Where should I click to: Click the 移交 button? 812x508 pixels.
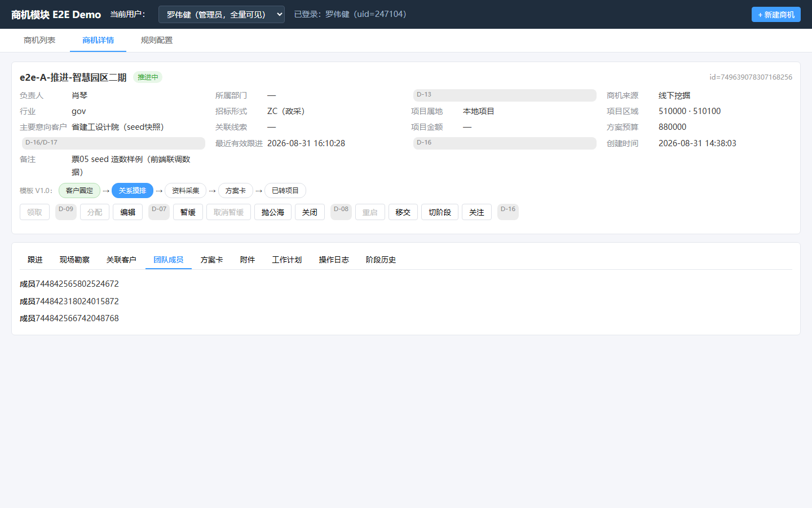click(x=403, y=212)
